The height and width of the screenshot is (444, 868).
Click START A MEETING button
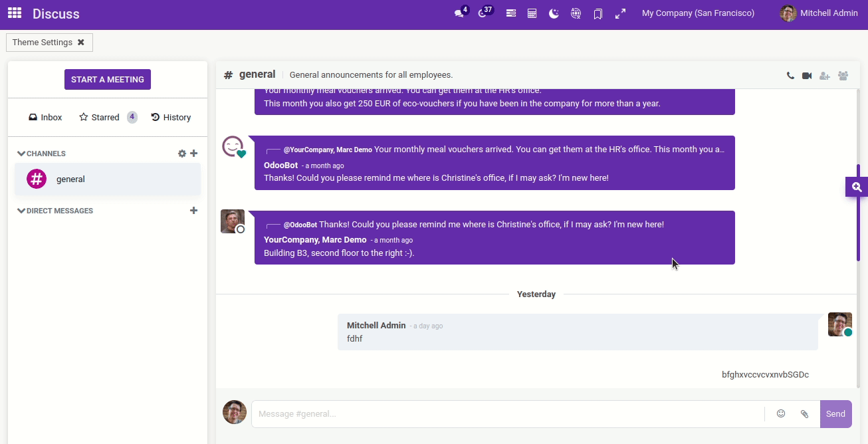click(x=108, y=79)
